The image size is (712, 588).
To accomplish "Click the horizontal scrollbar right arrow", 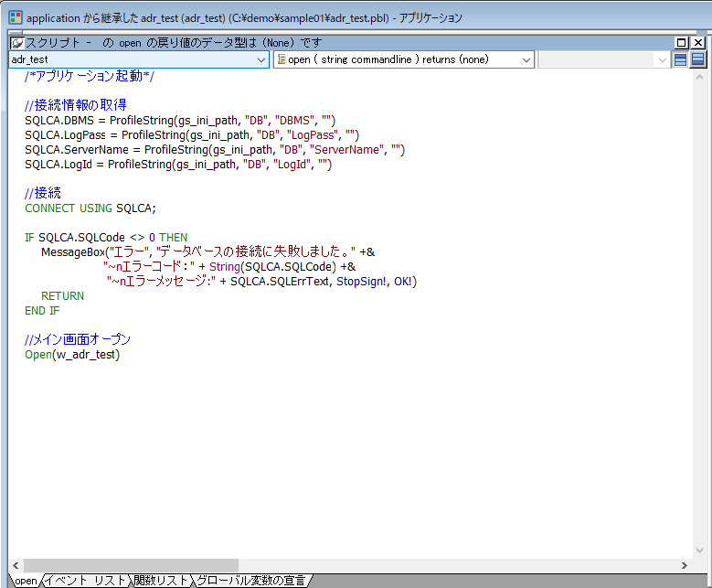I will point(685,565).
